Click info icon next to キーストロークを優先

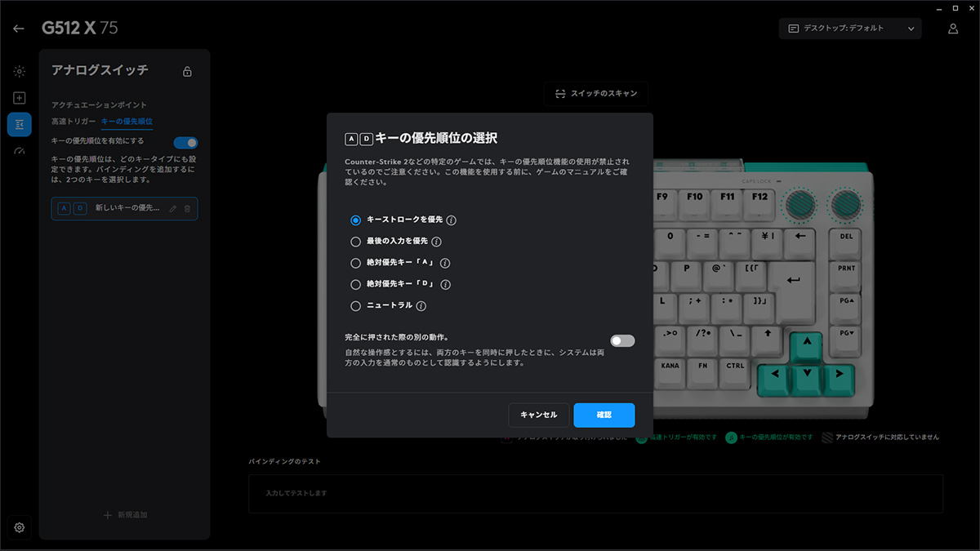(x=451, y=220)
